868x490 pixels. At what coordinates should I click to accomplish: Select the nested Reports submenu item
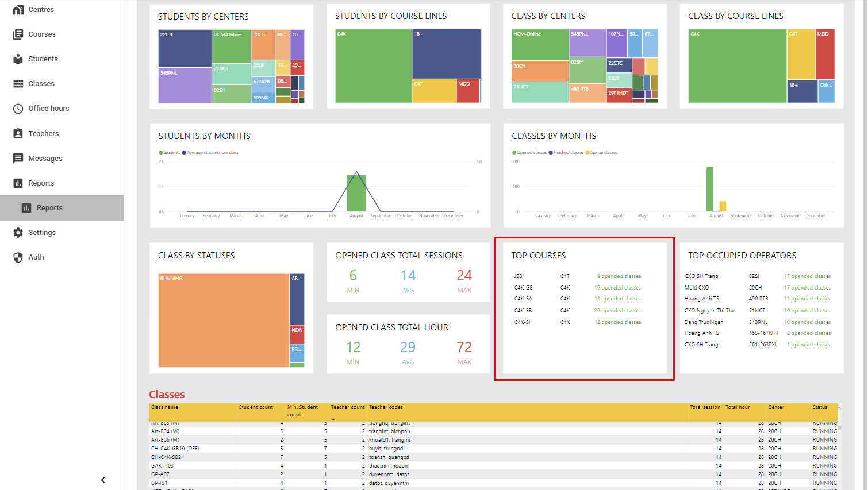(62, 208)
